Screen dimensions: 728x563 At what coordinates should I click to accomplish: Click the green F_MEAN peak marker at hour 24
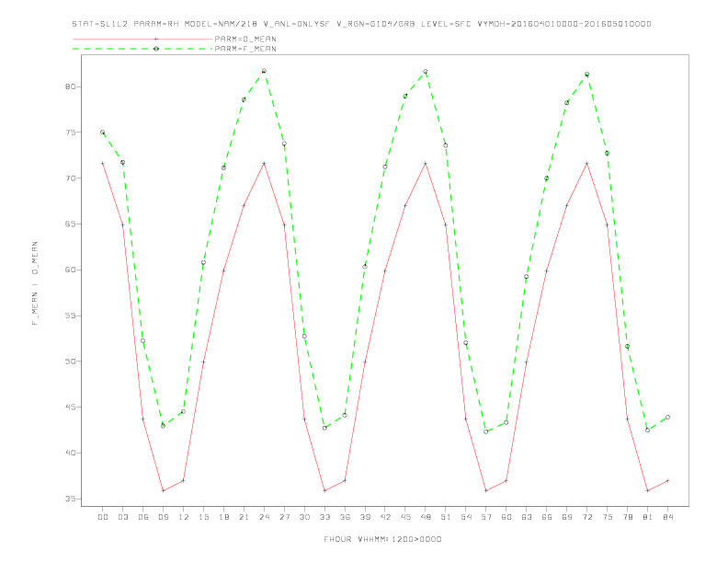pyautogui.click(x=264, y=71)
